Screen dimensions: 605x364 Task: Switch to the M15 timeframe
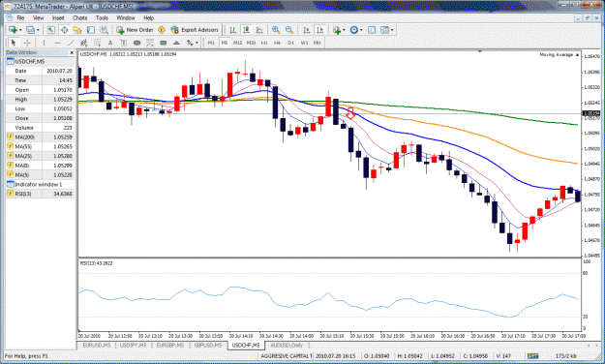238,43
